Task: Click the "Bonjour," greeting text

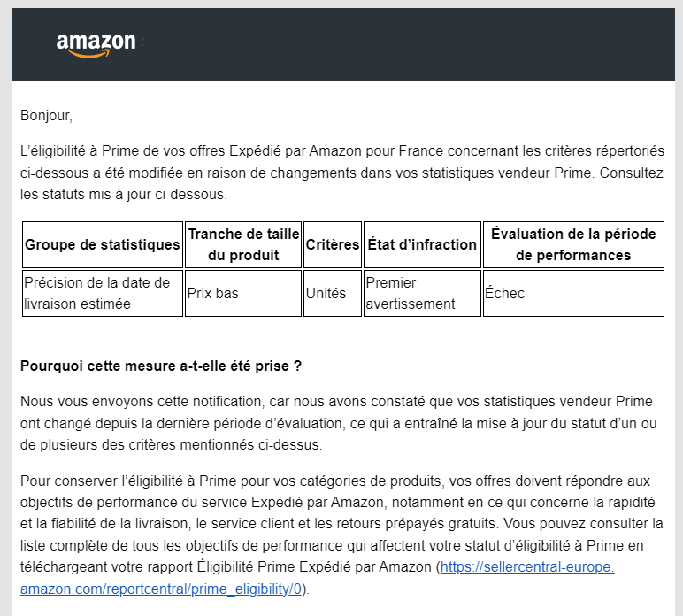Action: coord(46,115)
